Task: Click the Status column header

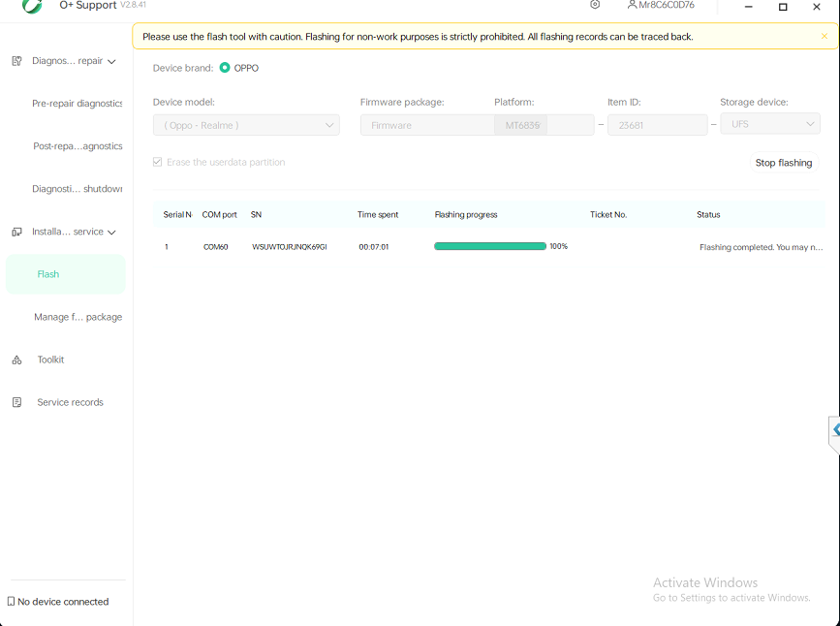Action: (708, 214)
